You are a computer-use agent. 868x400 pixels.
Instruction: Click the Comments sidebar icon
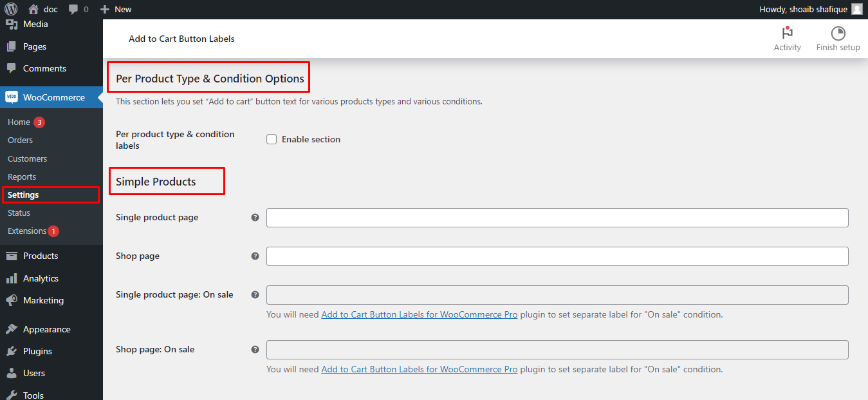coord(12,68)
